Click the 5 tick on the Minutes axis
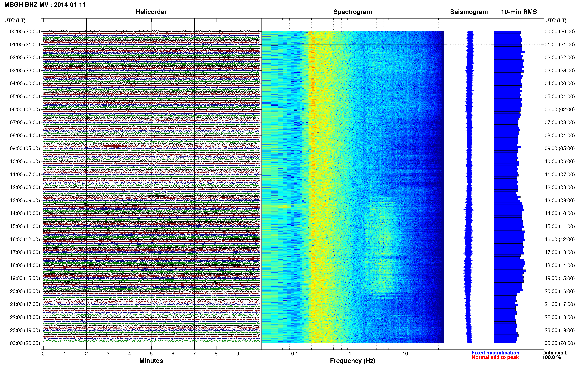This screenshot has height=368, width=588. [151, 354]
